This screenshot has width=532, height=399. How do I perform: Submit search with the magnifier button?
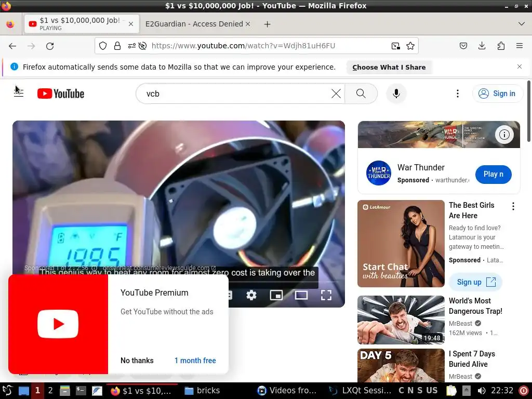click(361, 94)
